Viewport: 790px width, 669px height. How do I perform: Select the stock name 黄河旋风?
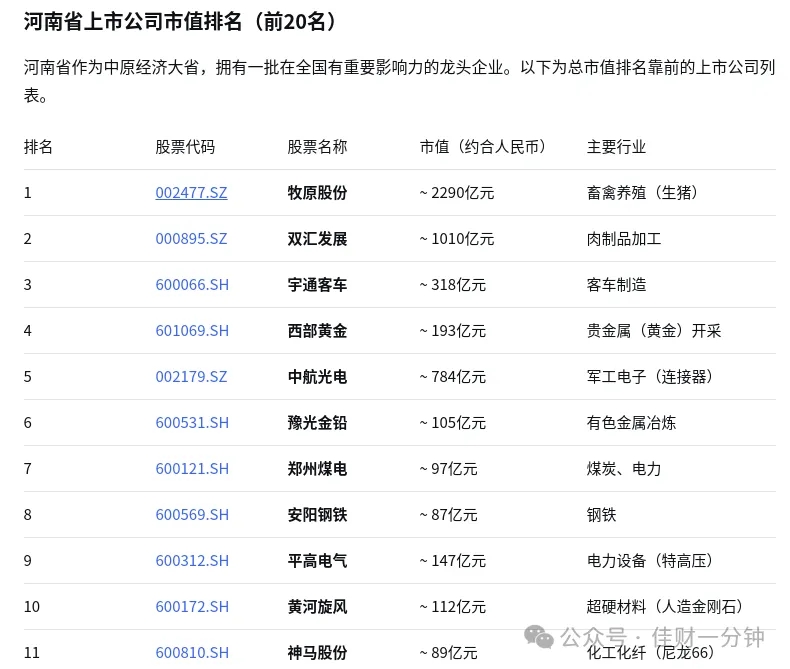(317, 607)
